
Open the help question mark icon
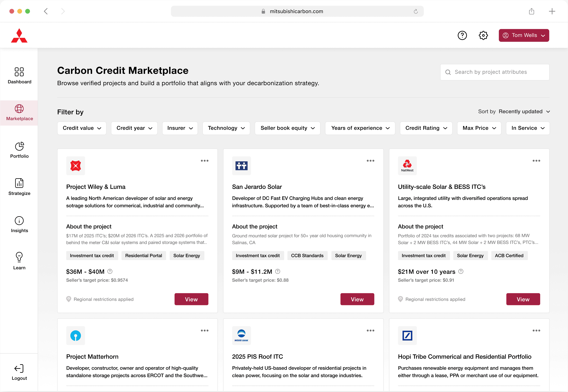[x=462, y=35]
